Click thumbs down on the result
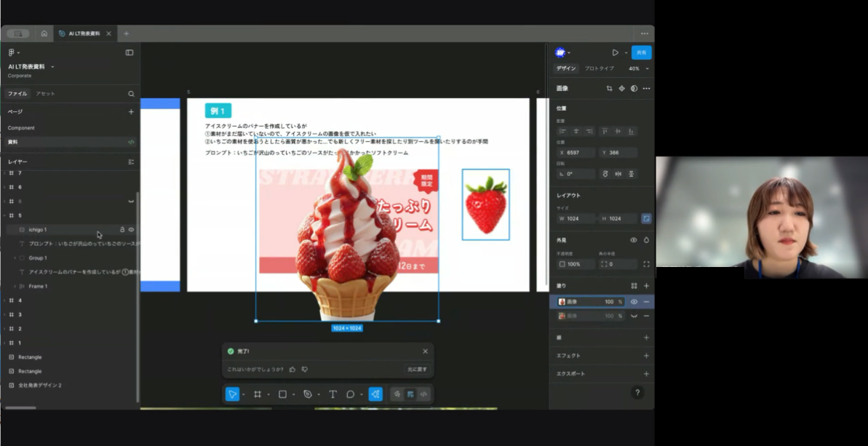Image resolution: width=868 pixels, height=446 pixels. 304,369
